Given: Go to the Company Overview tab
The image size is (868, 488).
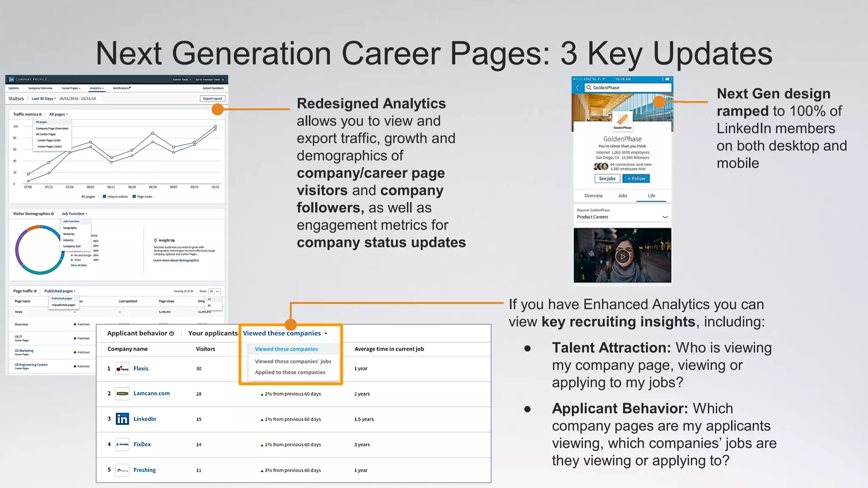Looking at the screenshot, I should coord(40,88).
